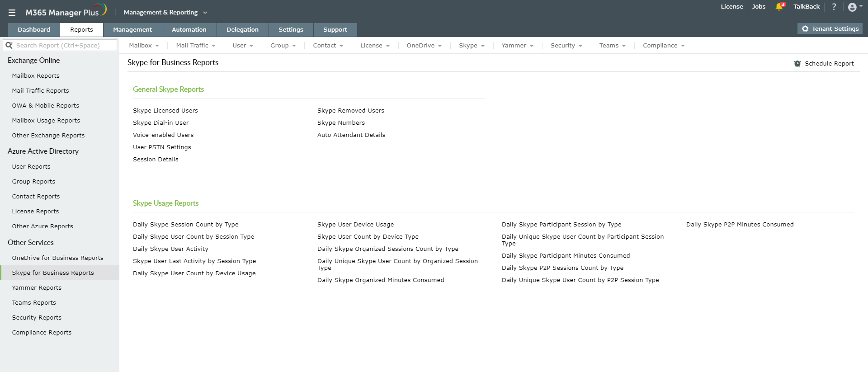Open the OneDrive category dropdown
This screenshot has width=868, height=372.
[x=424, y=46]
